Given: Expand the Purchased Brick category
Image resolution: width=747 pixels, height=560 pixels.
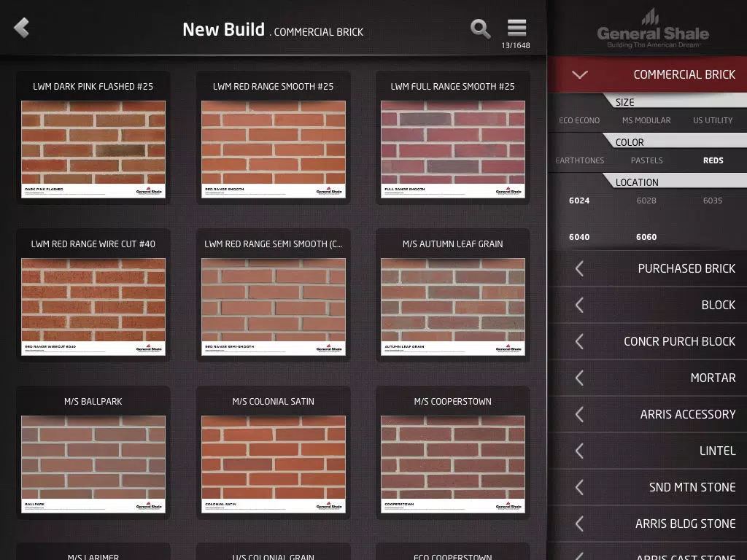Looking at the screenshot, I should pyautogui.click(x=648, y=268).
